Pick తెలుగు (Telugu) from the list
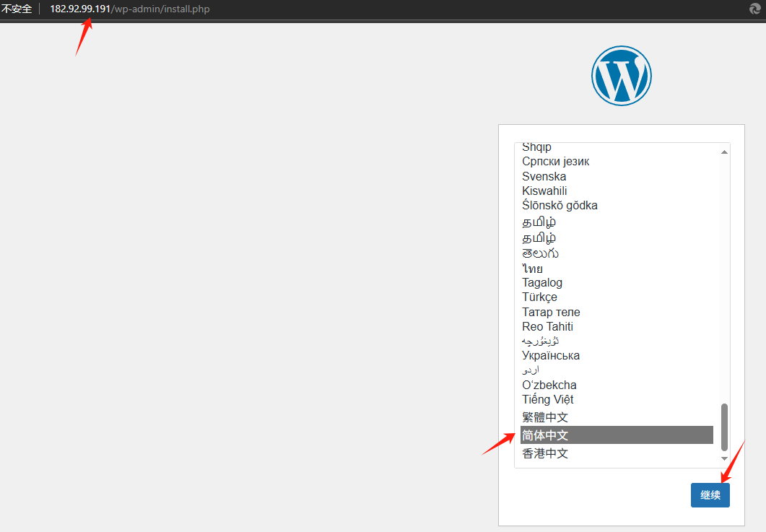 click(x=617, y=253)
